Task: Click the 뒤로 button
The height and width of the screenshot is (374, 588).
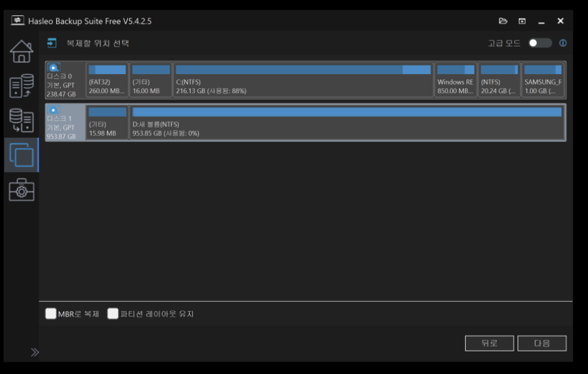Action: pos(489,343)
